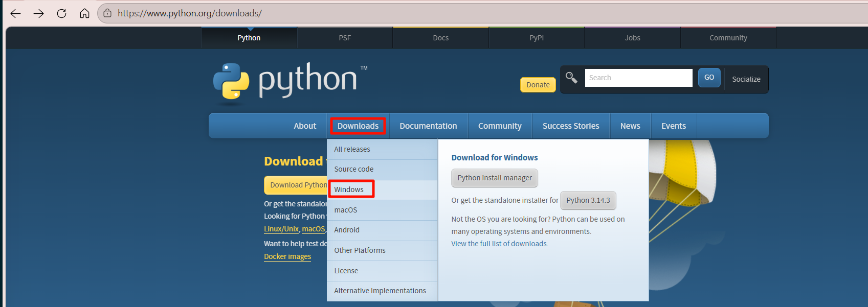Open the PyPI top tab
868x307 pixels.
(537, 38)
